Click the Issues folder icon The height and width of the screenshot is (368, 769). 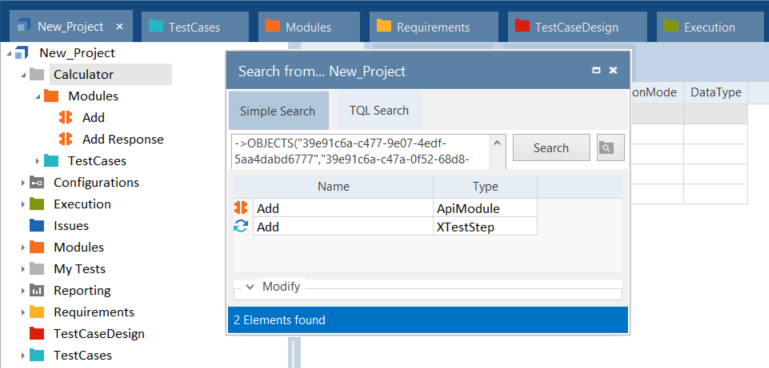click(x=37, y=225)
